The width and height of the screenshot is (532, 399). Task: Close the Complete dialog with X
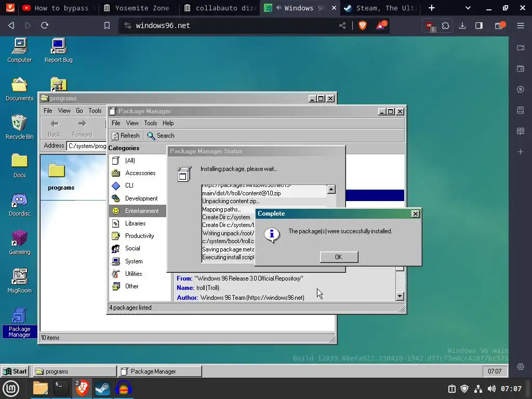(x=415, y=214)
